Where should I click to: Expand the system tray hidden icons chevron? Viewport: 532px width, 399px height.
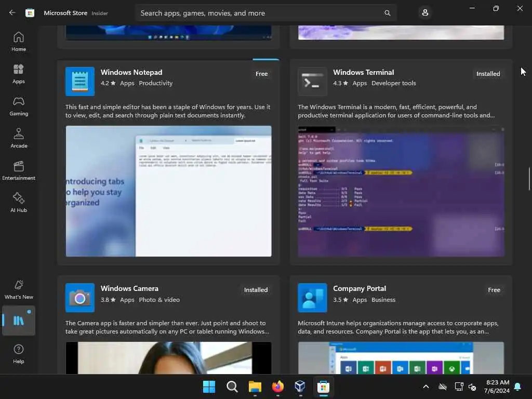point(426,387)
